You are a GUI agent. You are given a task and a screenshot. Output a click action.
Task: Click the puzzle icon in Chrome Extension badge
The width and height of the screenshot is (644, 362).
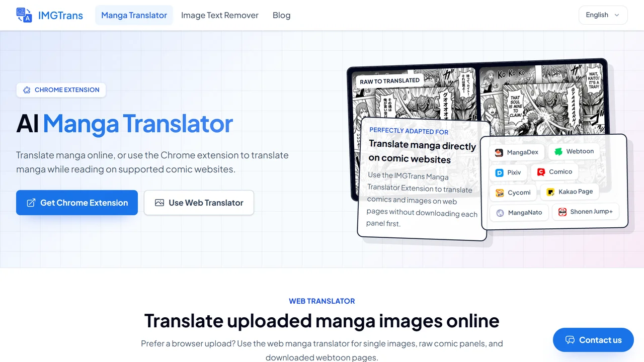[27, 90]
